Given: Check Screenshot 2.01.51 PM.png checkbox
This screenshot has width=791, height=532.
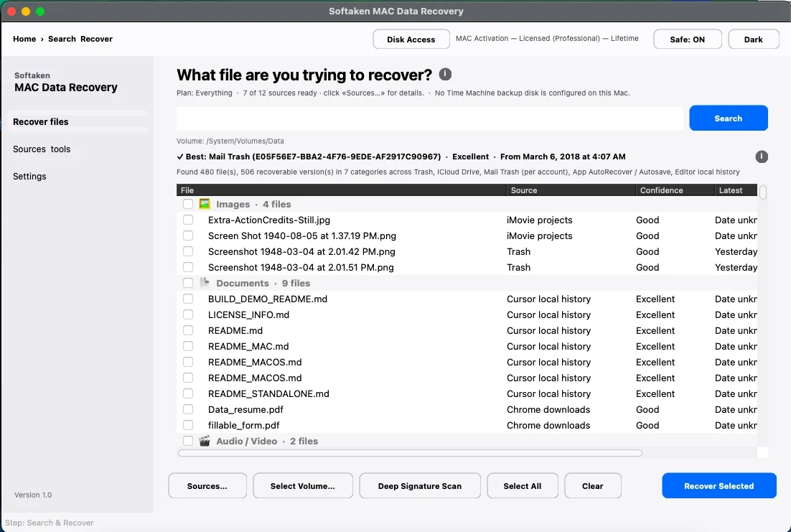Looking at the screenshot, I should [187, 266].
